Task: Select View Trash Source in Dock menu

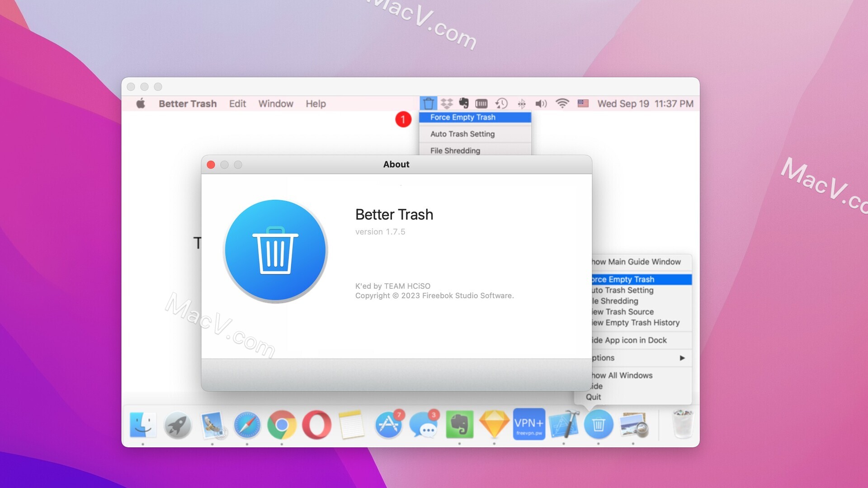Action: coord(641,312)
